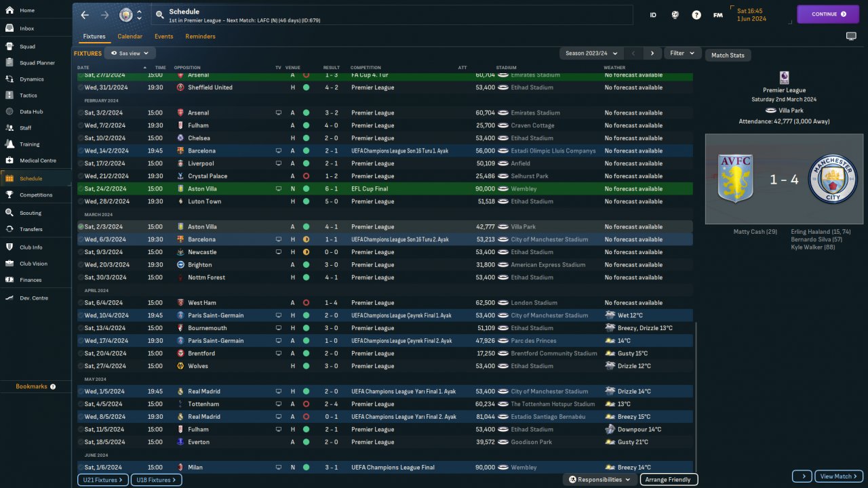Go forward with the right arrow
Viewport: 868px width, 488px height.
104,15
